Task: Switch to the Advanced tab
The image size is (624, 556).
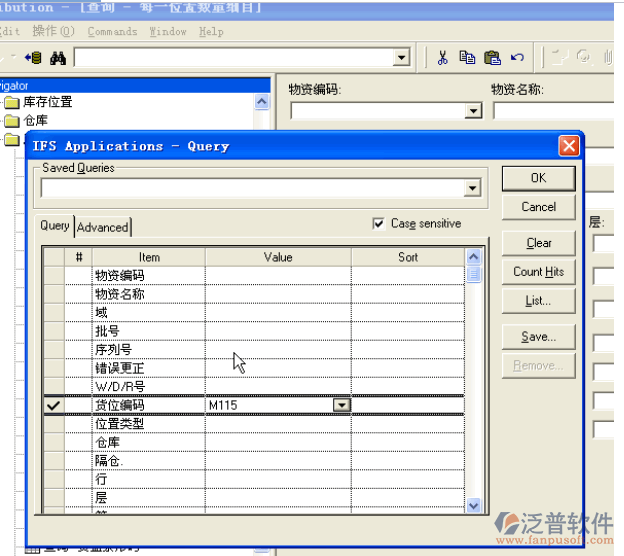Action: (x=103, y=227)
